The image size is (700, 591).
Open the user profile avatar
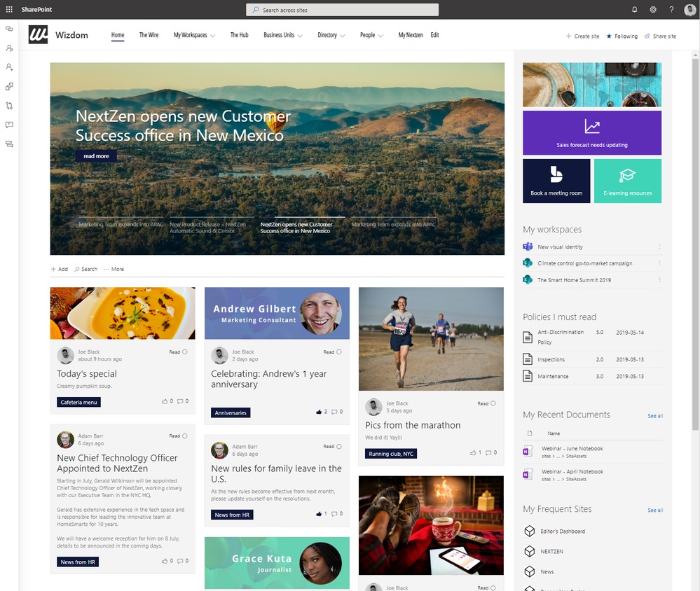(x=689, y=9)
